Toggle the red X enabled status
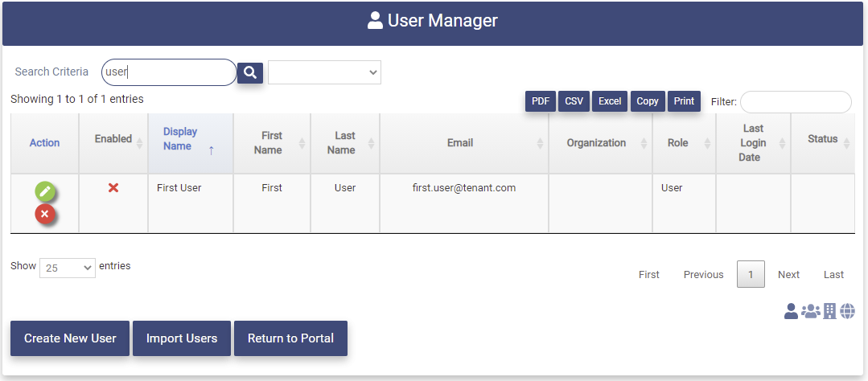868x381 pixels. pyautogui.click(x=113, y=188)
